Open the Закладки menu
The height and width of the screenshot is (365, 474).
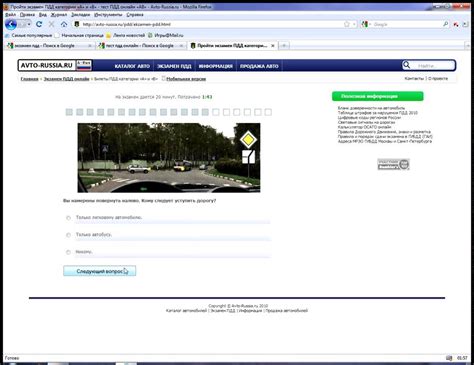[80, 15]
